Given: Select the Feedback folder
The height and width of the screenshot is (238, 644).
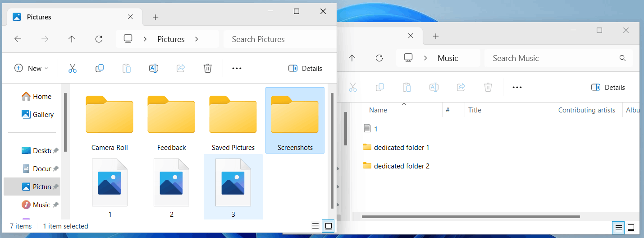Looking at the screenshot, I should coord(171,121).
